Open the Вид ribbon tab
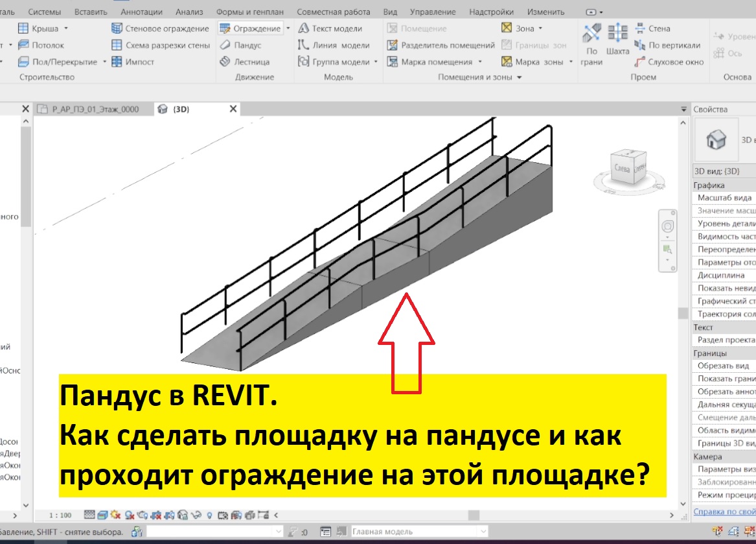The image size is (756, 544). pyautogui.click(x=390, y=12)
